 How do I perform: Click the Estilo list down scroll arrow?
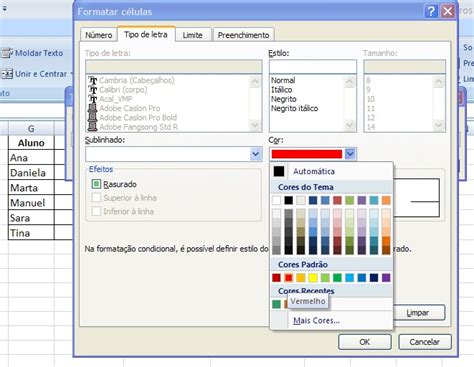tap(350, 125)
